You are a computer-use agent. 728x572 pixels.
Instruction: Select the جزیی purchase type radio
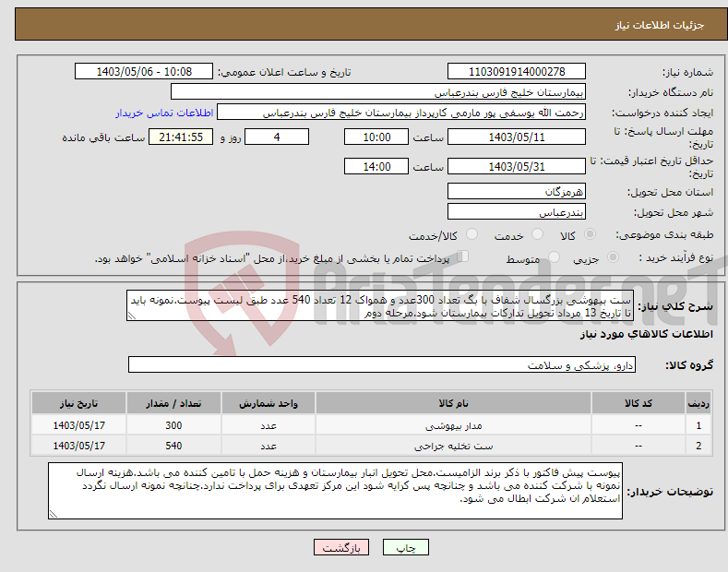pyautogui.click(x=613, y=257)
